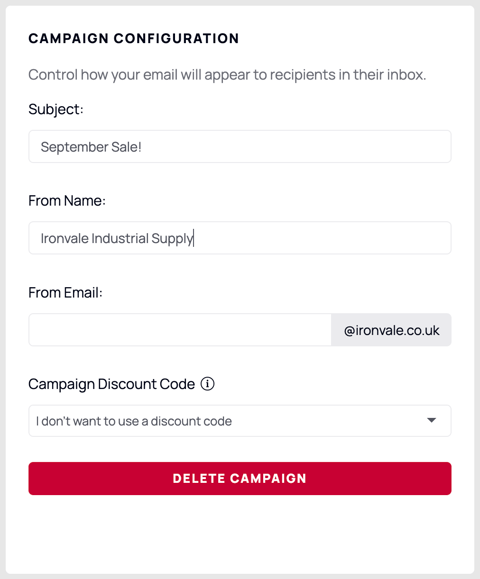Click the dropdown caret arrow in discount selector
This screenshot has width=480, height=579.
pos(431,420)
